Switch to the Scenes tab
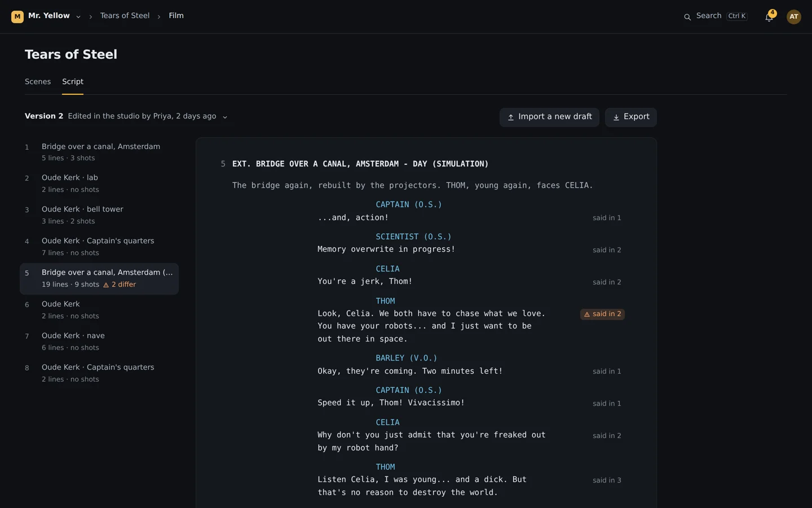812x508 pixels. tap(38, 82)
